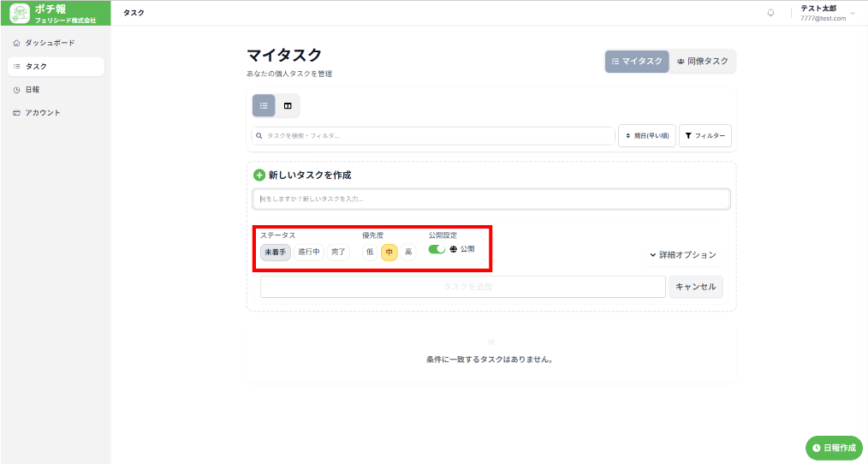868x464 pixels.
Task: Click the 日報作成 floating button
Action: pos(834,448)
